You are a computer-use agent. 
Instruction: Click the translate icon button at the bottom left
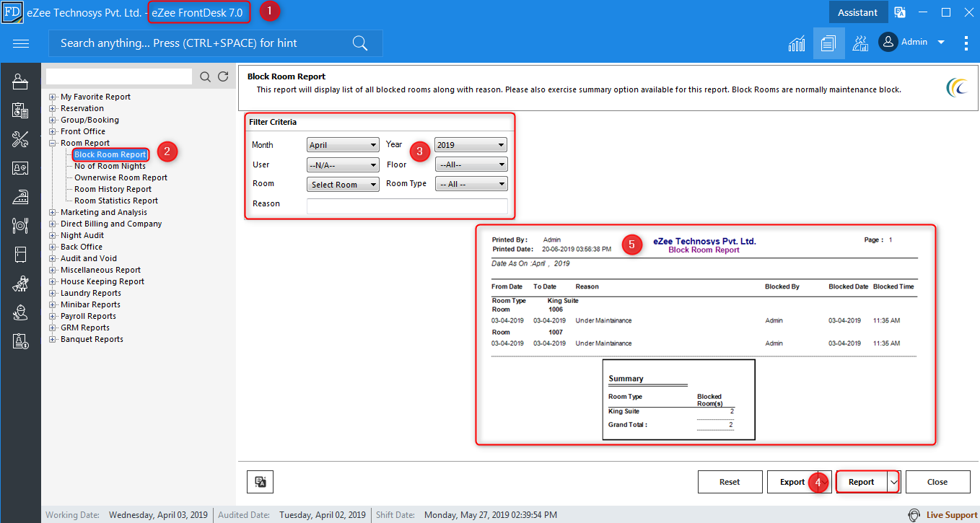(x=260, y=482)
